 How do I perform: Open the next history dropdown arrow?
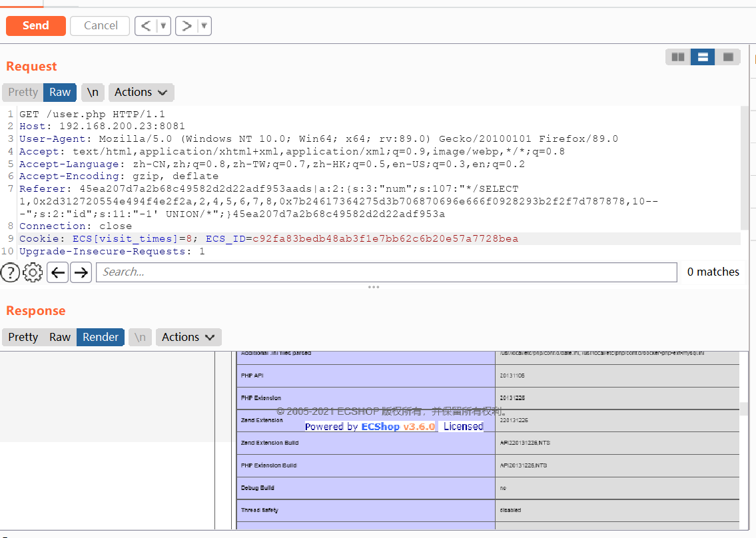tap(204, 25)
